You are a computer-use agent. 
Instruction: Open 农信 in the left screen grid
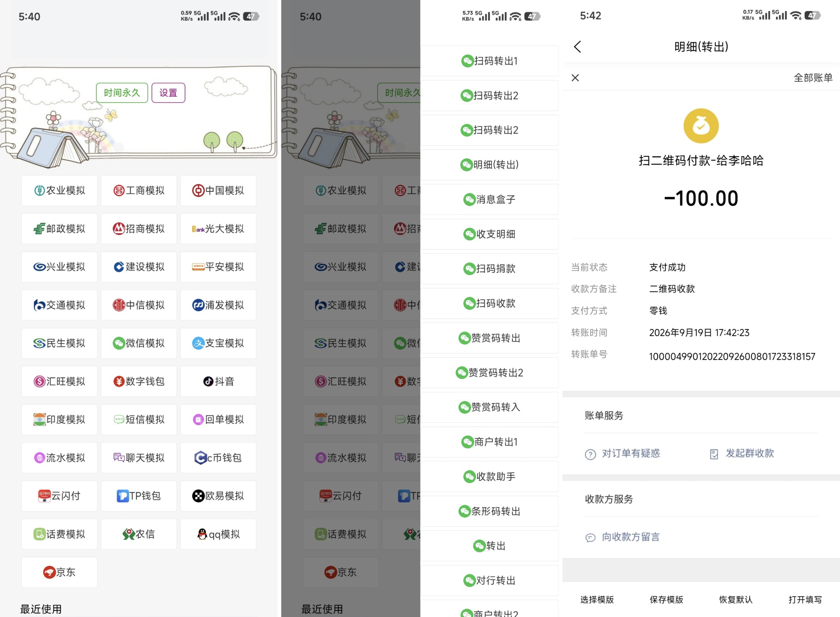pyautogui.click(x=139, y=534)
